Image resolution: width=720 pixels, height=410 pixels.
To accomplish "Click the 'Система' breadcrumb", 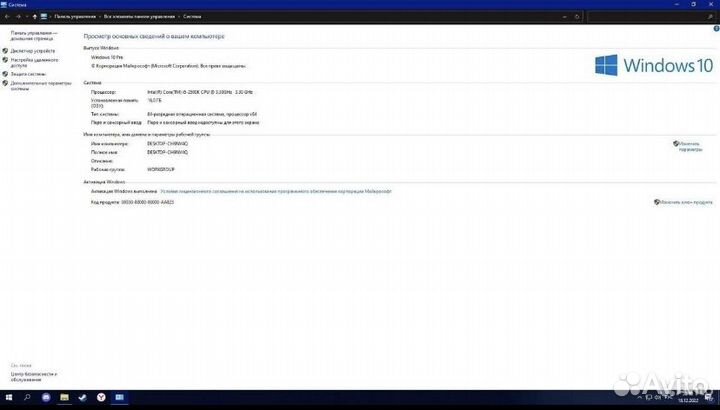I will tap(192, 17).
